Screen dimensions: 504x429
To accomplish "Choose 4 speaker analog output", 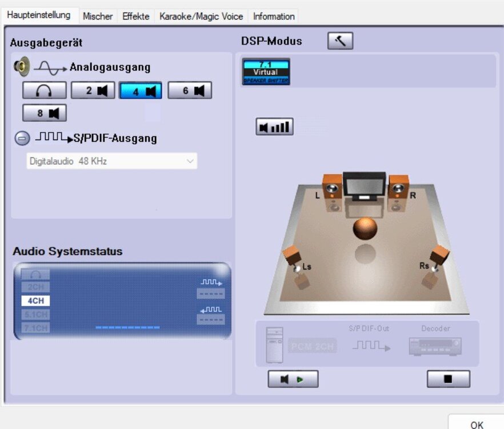I will tap(141, 91).
